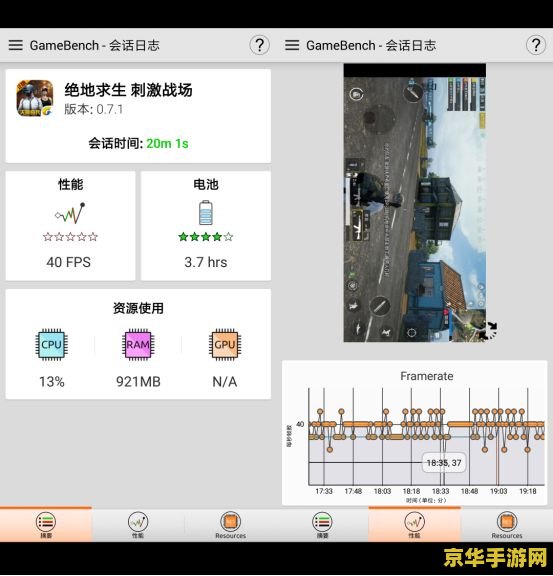The height and width of the screenshot is (576, 553).
Task: Open the 性能 40 FPS card
Action: (70, 226)
